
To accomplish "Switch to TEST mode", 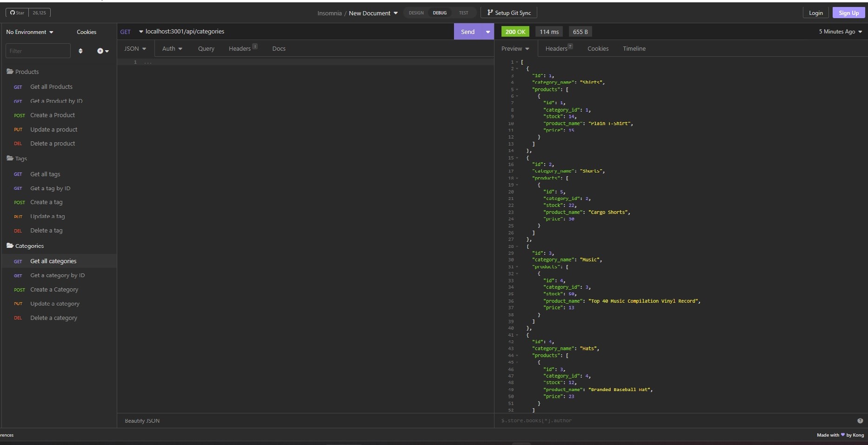I will 463,13.
